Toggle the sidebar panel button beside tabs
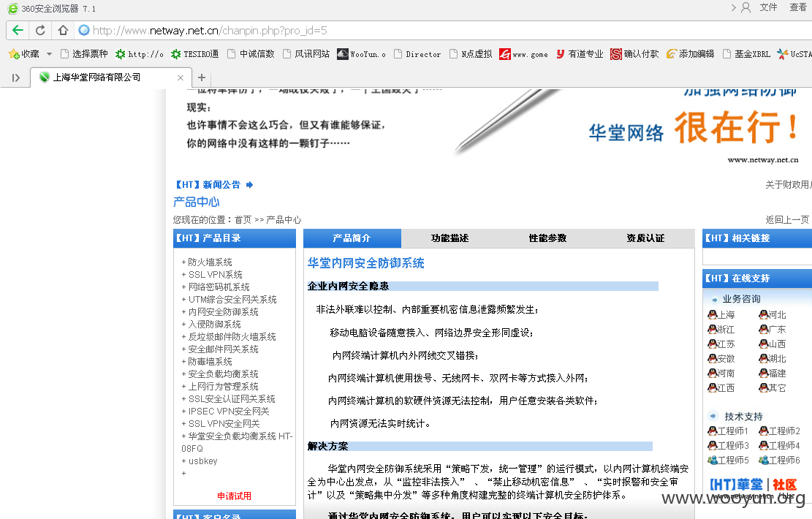 pyautogui.click(x=16, y=77)
